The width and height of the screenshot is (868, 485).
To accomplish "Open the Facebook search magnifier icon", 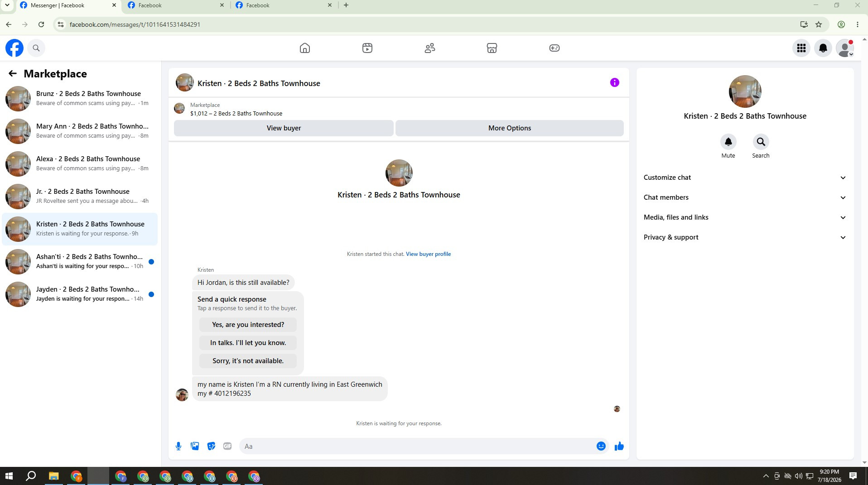I will click(36, 48).
